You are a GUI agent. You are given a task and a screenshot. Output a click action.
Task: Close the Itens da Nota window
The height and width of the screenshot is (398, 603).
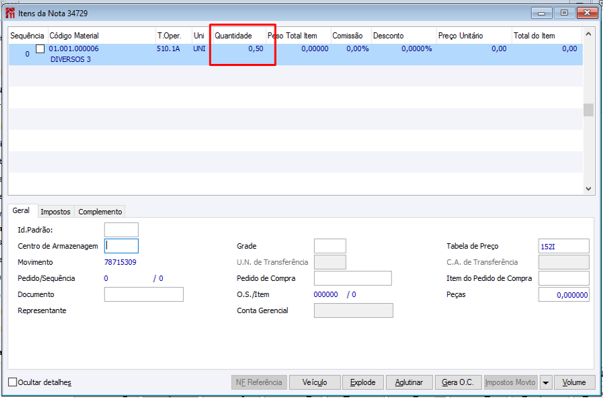587,13
